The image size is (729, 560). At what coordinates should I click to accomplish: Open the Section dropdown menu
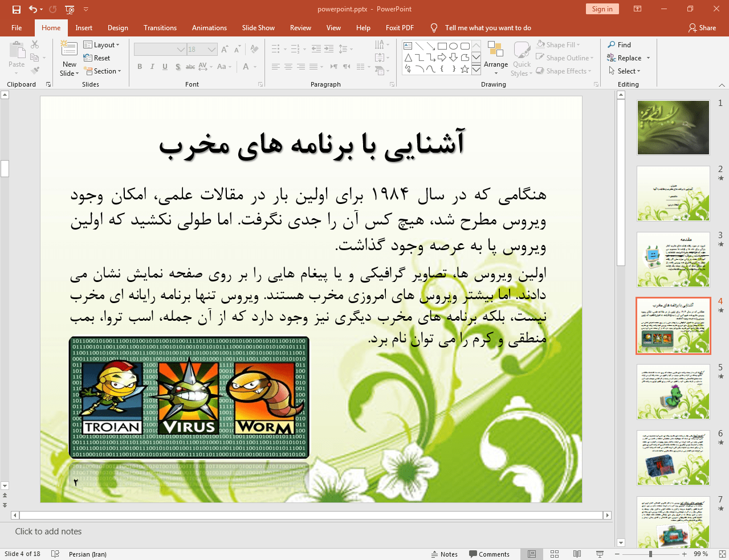103,71
